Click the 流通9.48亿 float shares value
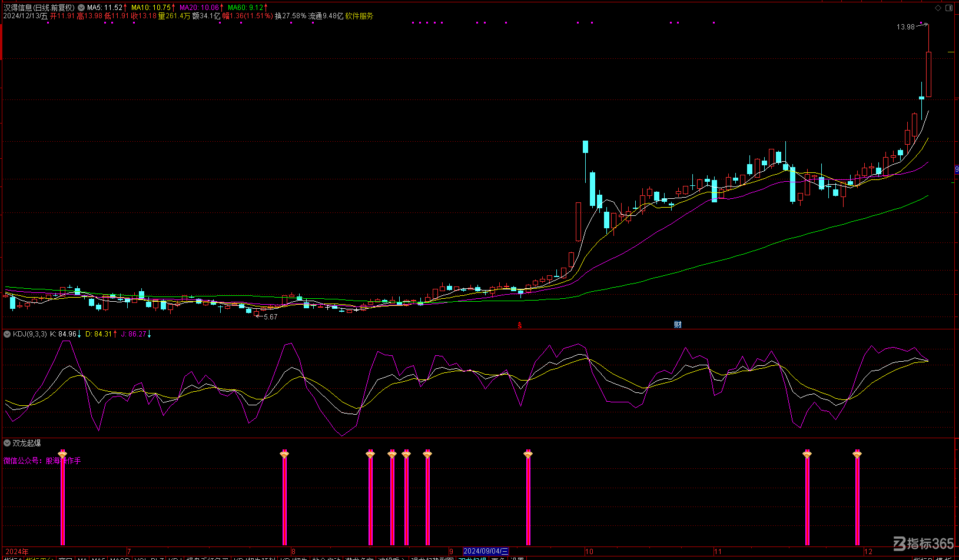 326,16
